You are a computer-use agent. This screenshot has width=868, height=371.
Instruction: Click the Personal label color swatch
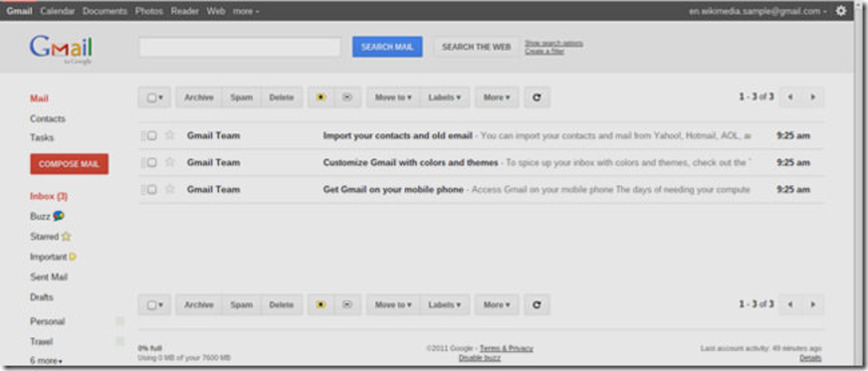[x=120, y=321]
